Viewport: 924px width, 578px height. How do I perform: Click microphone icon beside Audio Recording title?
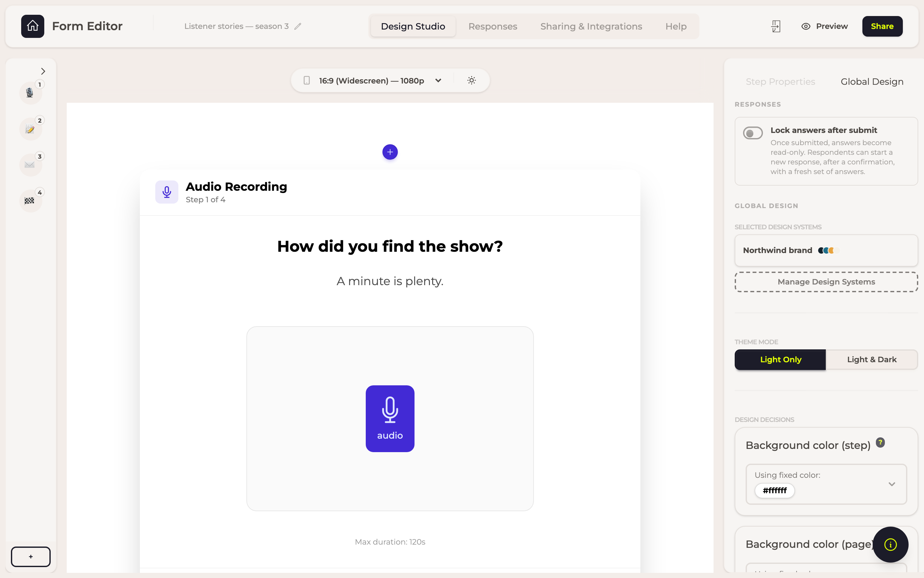[167, 192]
